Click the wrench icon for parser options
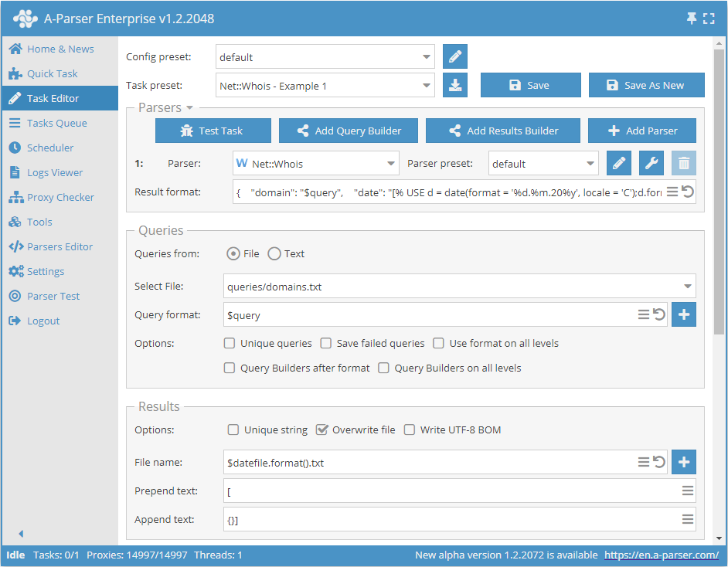728x567 pixels. tap(651, 163)
